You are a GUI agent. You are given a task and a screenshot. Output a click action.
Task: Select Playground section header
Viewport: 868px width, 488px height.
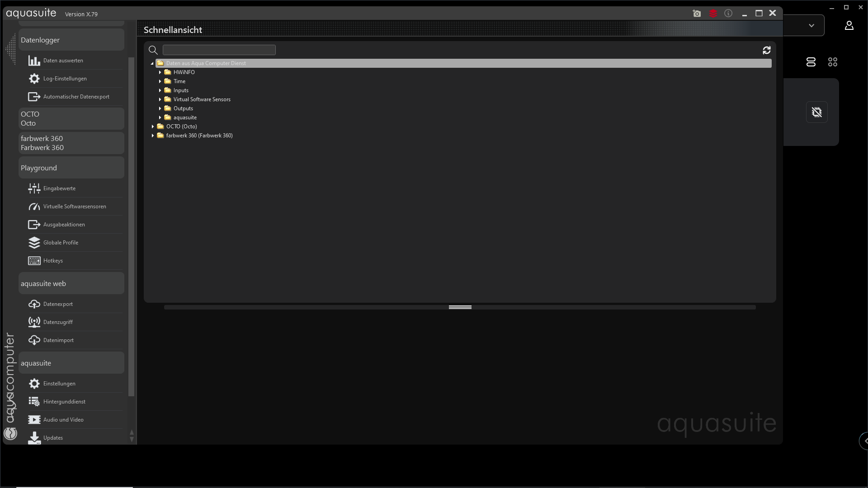click(71, 168)
